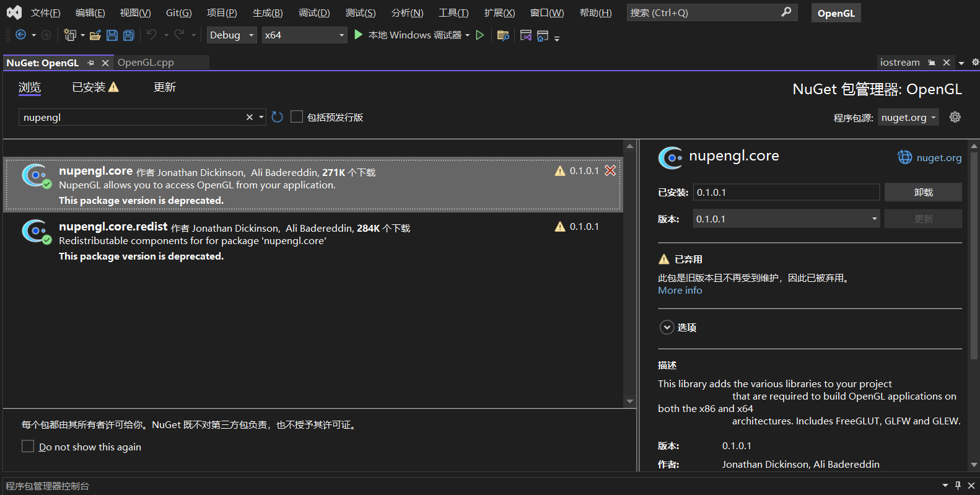Viewport: 980px width, 495px height.
Task: Open console panel window position dropdown
Action: (x=945, y=486)
